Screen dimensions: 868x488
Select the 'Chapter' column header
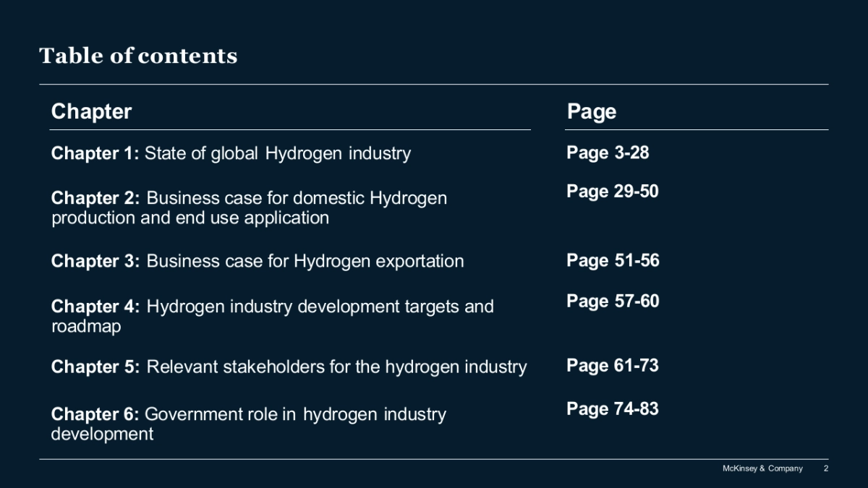tap(91, 111)
